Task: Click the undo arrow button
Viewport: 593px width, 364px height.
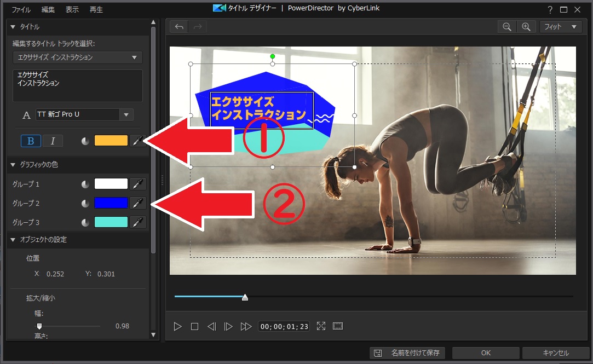Action: (179, 27)
